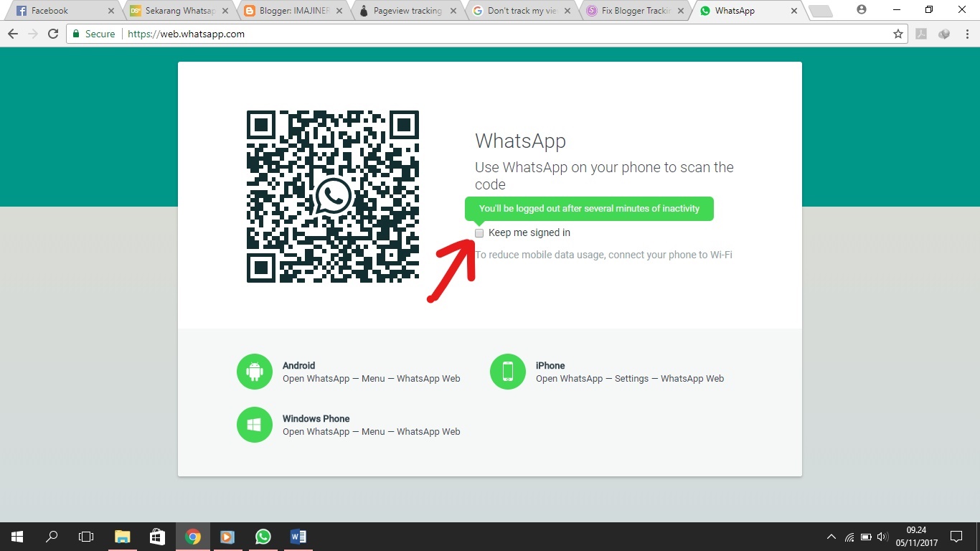Open Microsoft Store from taskbar
Screen dimensions: 980x551
[x=157, y=537]
